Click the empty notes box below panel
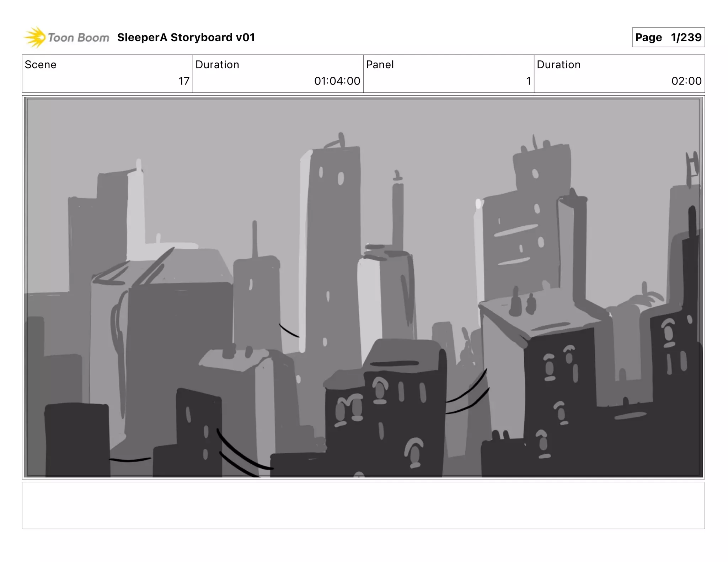 tap(363, 505)
